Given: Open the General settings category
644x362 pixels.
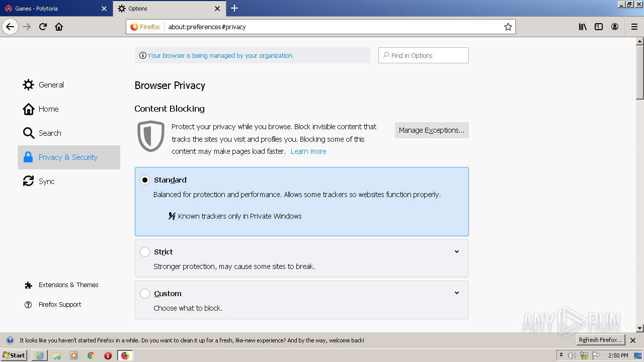Looking at the screenshot, I should point(69,85).
